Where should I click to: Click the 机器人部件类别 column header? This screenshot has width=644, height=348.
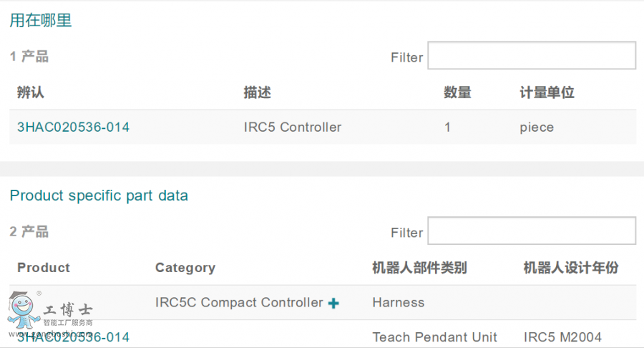419,268
